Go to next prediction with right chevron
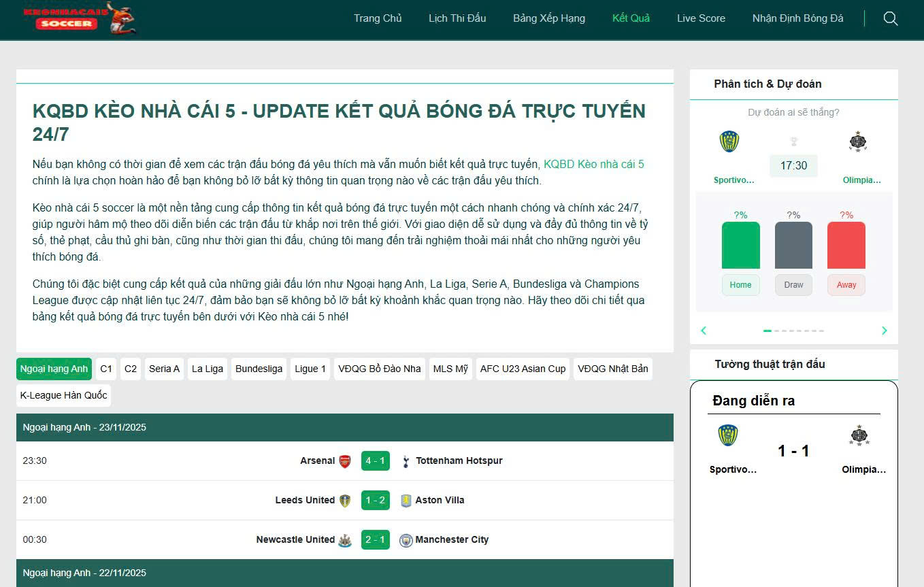The image size is (924, 587). 884,331
